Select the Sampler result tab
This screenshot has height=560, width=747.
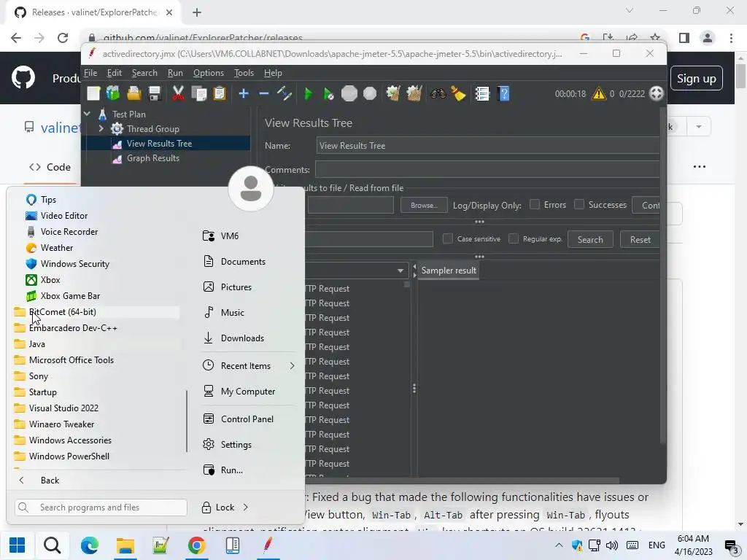[x=449, y=271]
